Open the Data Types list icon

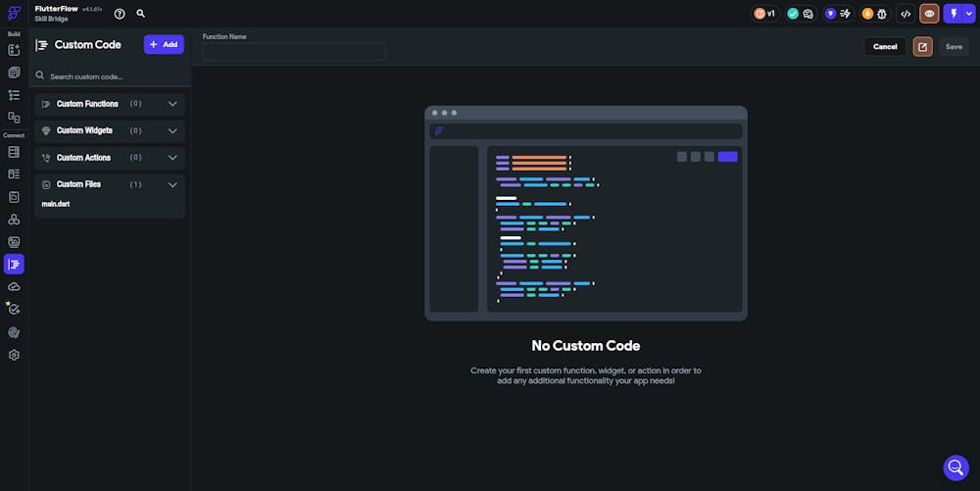(x=14, y=174)
